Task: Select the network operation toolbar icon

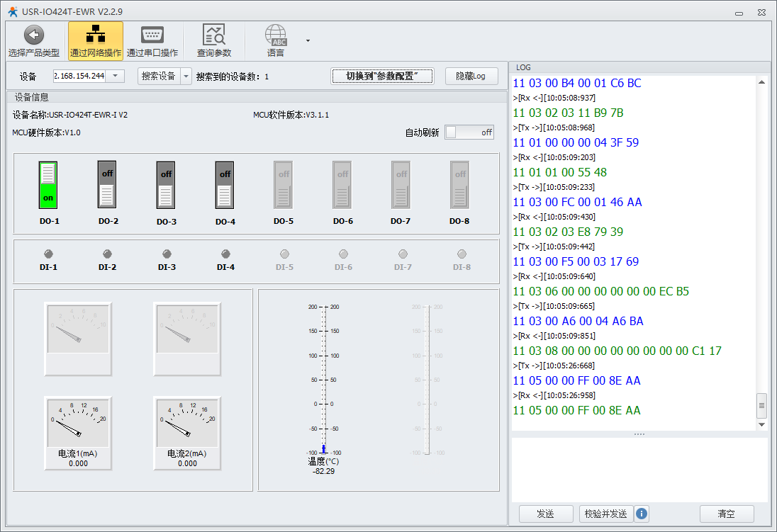Action: [96, 34]
